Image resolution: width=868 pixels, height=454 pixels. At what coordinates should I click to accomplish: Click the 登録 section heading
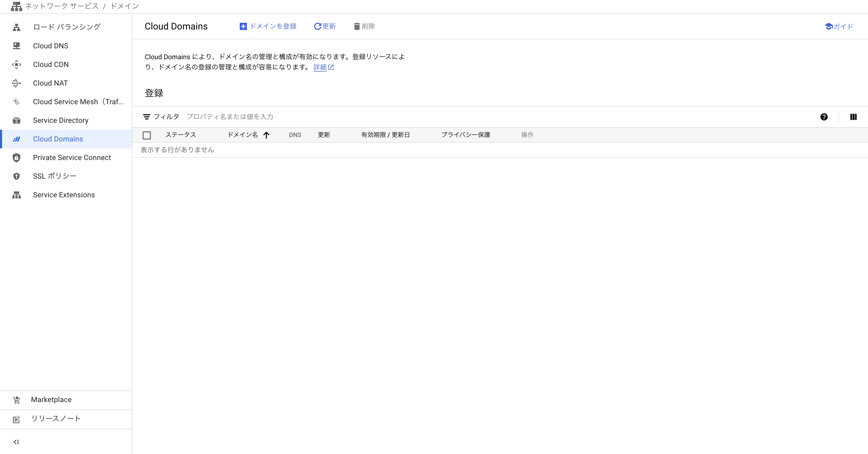tap(154, 93)
